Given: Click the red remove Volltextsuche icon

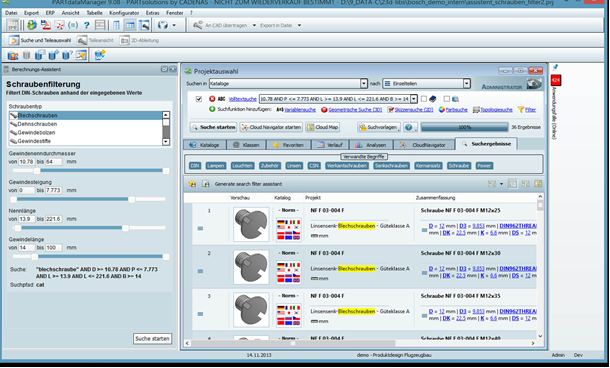Looking at the screenshot, I should 212,99.
